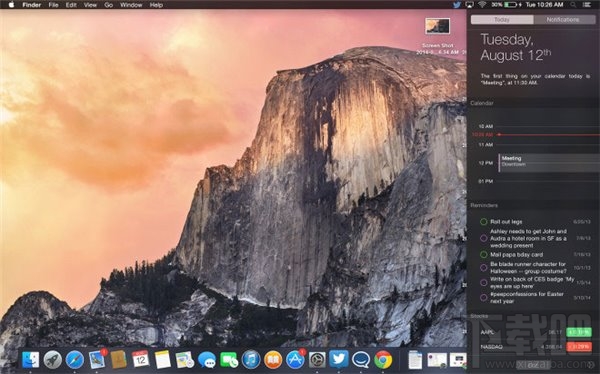The width and height of the screenshot is (600, 374).
Task: Open Maps icon in Dock
Action: click(x=184, y=360)
